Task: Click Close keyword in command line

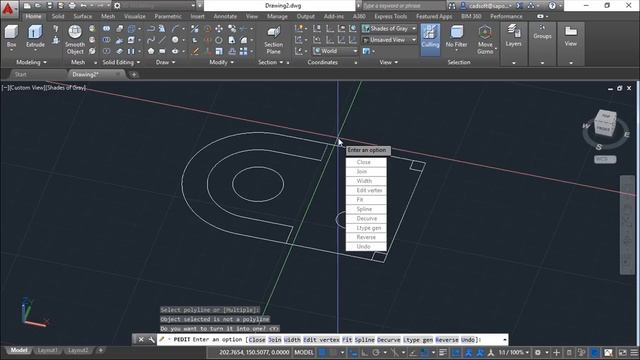Action: [257, 340]
